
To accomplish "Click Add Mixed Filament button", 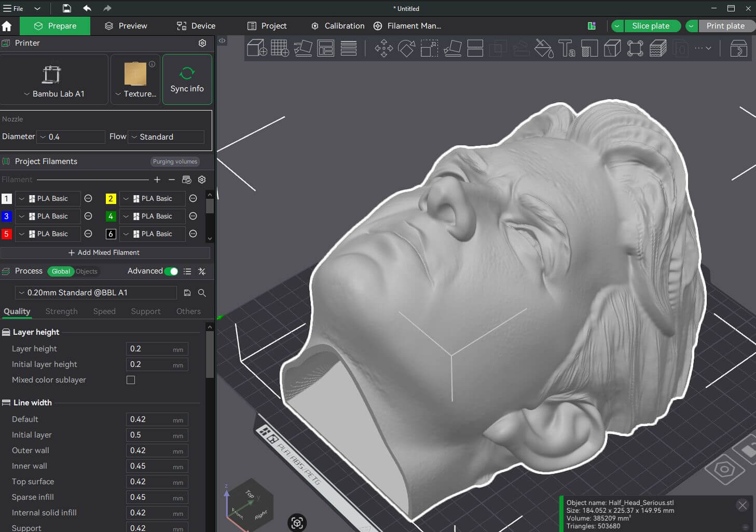I will coord(104,253).
